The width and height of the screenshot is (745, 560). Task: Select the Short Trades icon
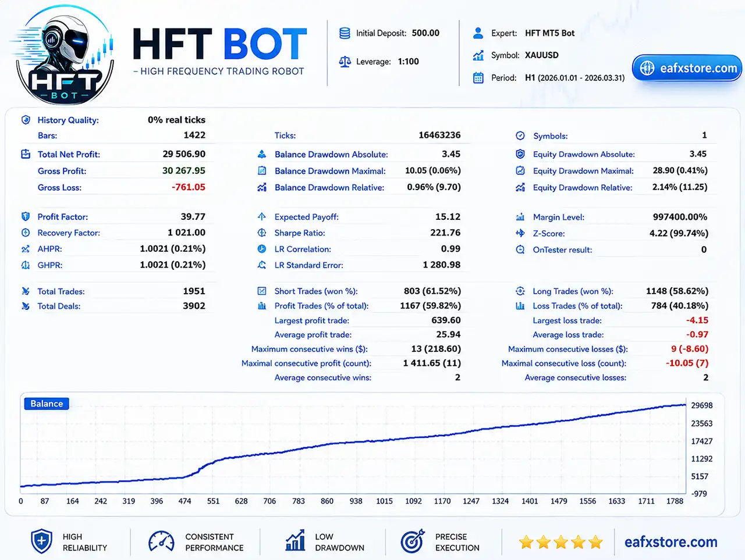pyautogui.click(x=262, y=291)
